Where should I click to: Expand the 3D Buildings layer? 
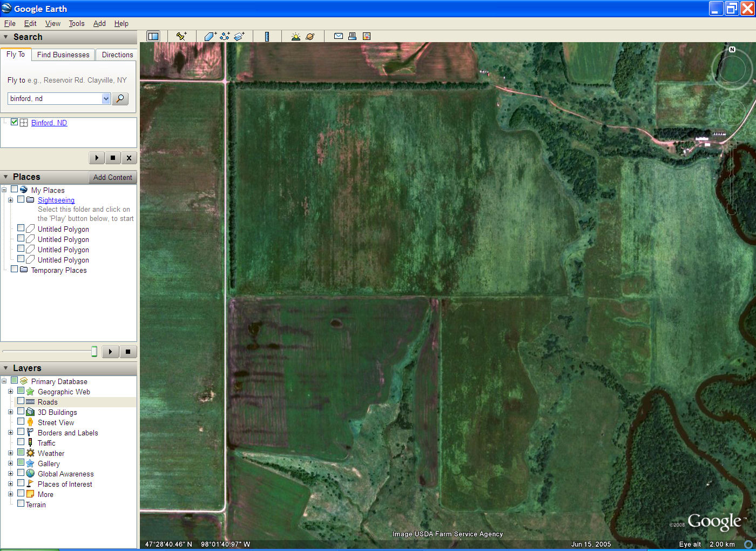[x=10, y=412]
